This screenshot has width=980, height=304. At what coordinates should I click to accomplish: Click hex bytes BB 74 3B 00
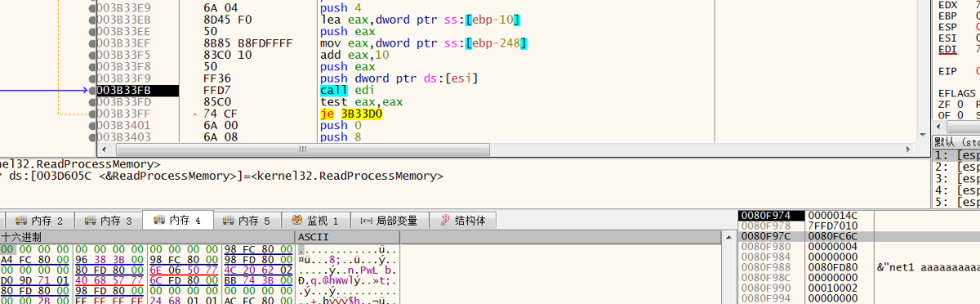pos(258,279)
